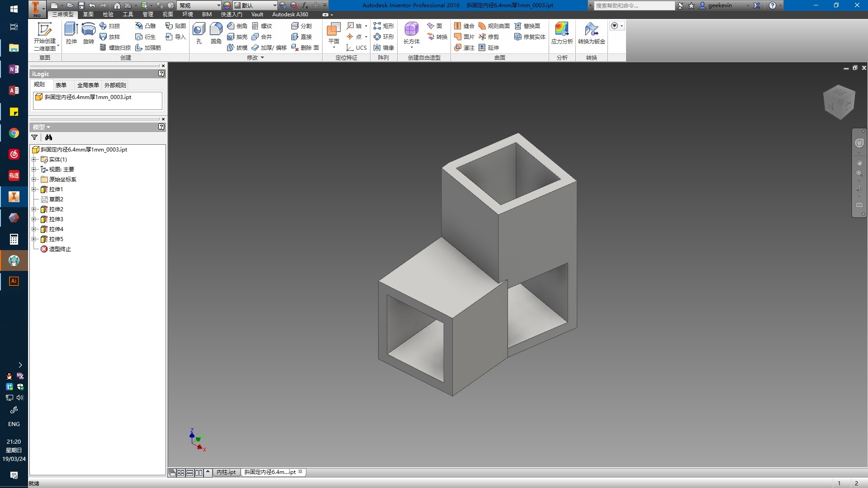Screen dimensions: 868x488
Task: Expand the 实体(1) tree node
Action: pos(34,160)
